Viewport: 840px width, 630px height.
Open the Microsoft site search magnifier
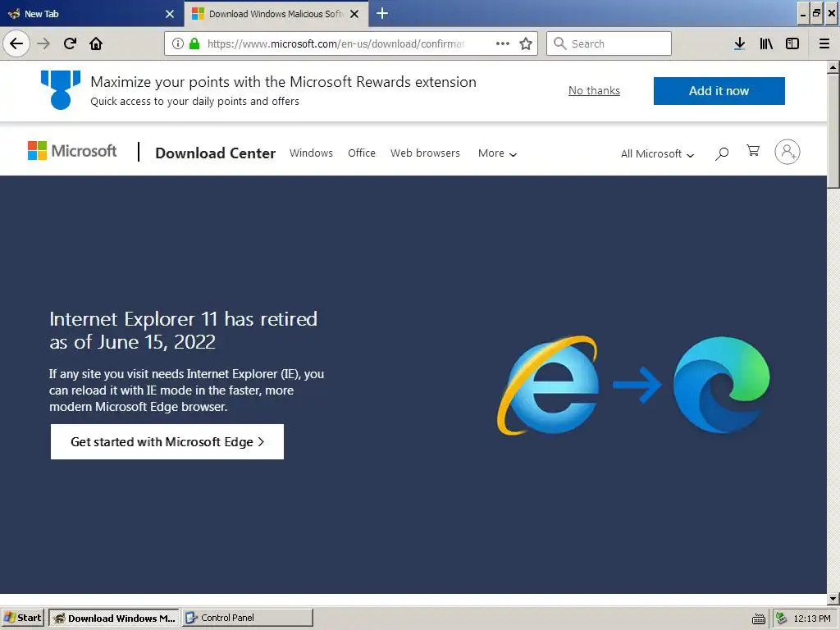(722, 153)
